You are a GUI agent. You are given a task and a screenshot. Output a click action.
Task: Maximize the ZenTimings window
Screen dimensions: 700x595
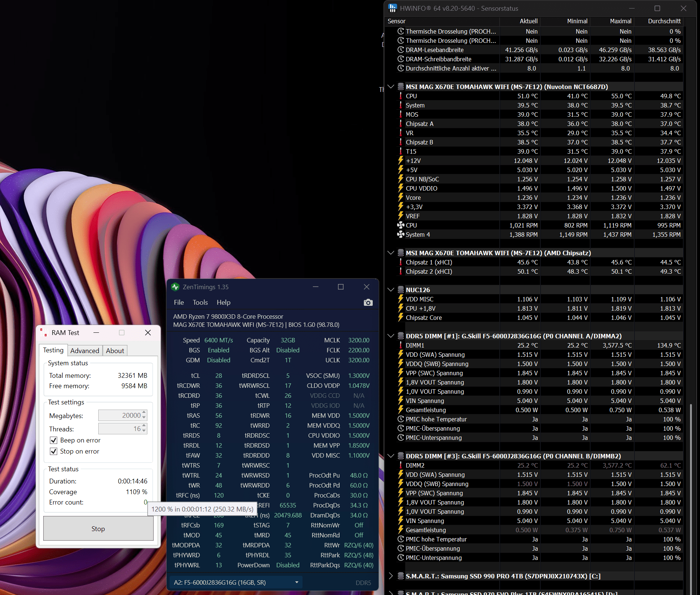341,287
